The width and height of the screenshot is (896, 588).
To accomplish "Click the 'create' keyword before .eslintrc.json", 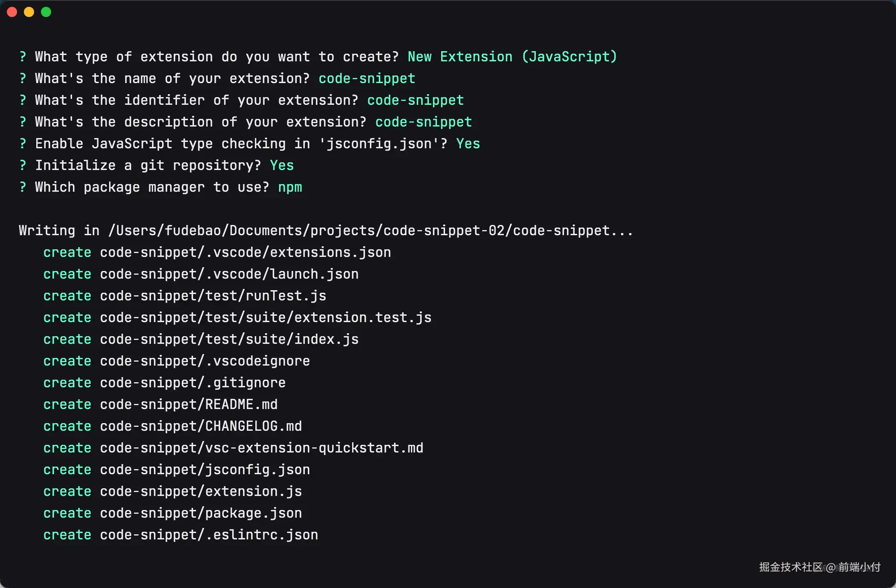I will [x=67, y=535].
